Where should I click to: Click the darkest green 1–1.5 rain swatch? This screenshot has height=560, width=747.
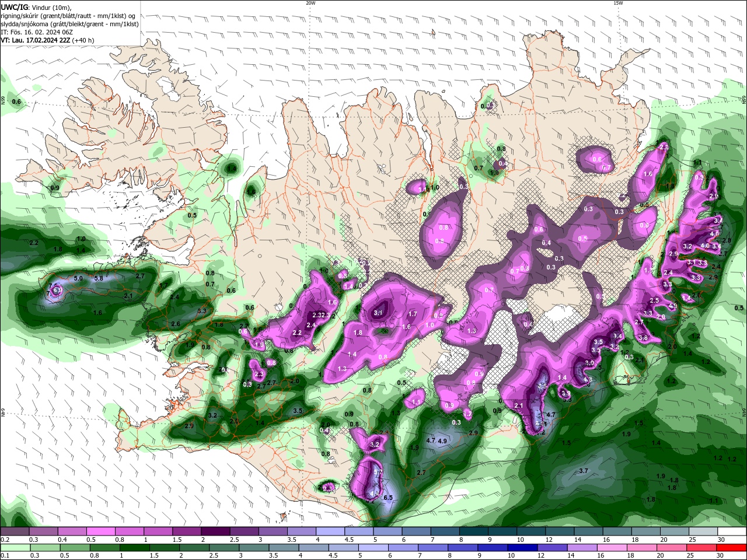click(134, 548)
